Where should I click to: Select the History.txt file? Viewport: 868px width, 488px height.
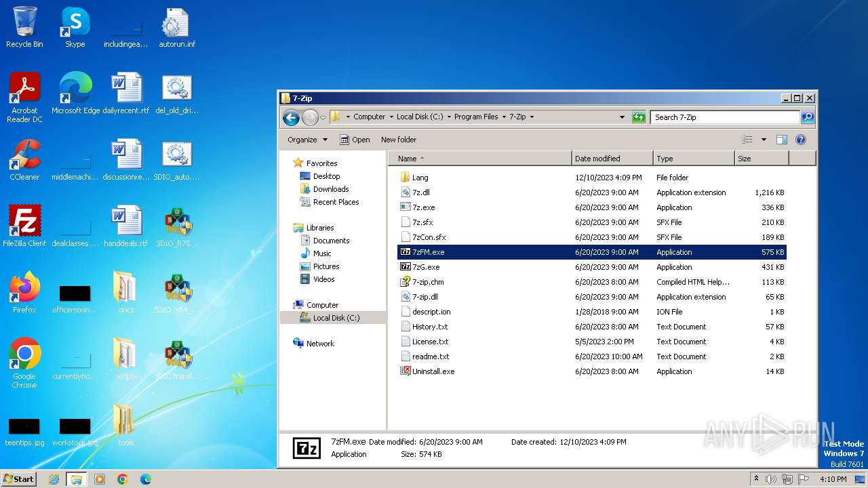(x=592, y=327)
